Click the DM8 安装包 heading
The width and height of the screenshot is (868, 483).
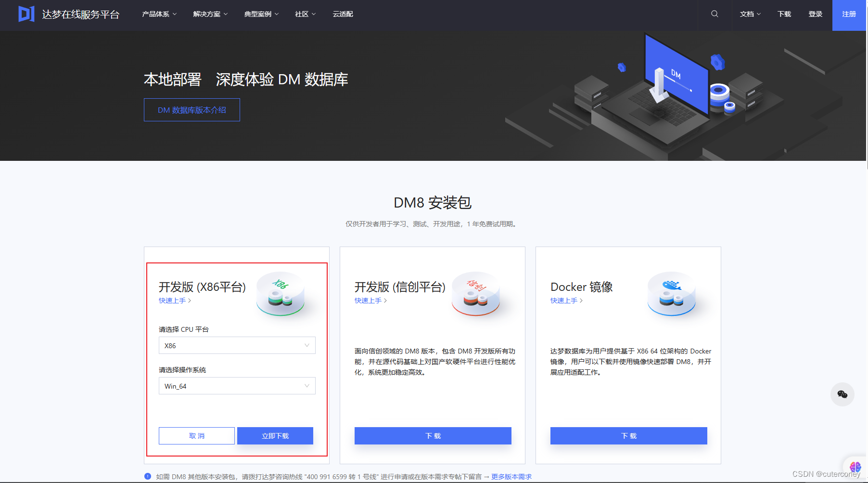click(433, 203)
